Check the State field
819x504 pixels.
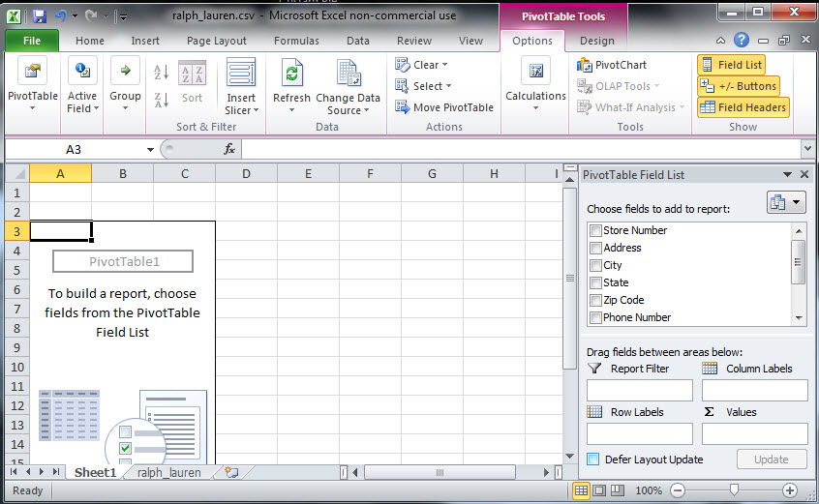pos(595,282)
